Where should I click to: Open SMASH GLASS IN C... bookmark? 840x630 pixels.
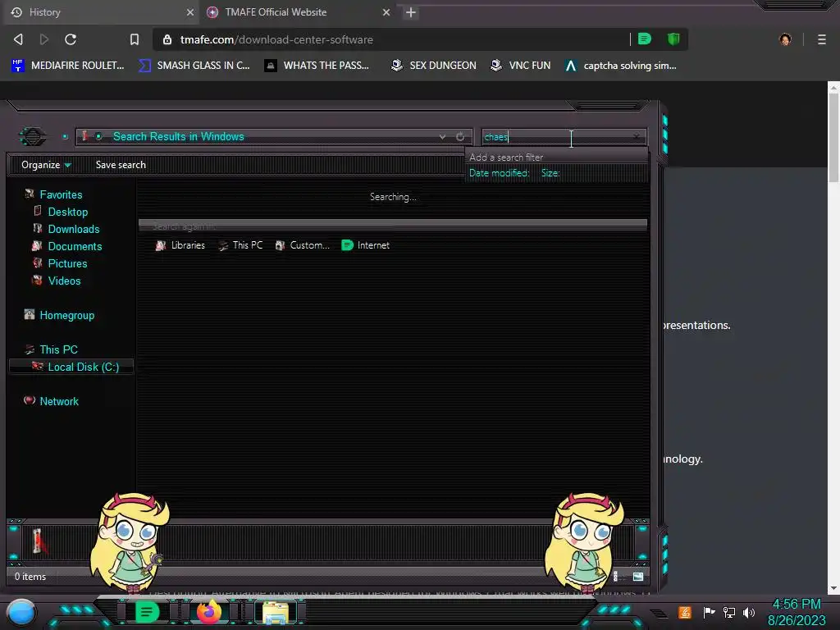tap(194, 66)
